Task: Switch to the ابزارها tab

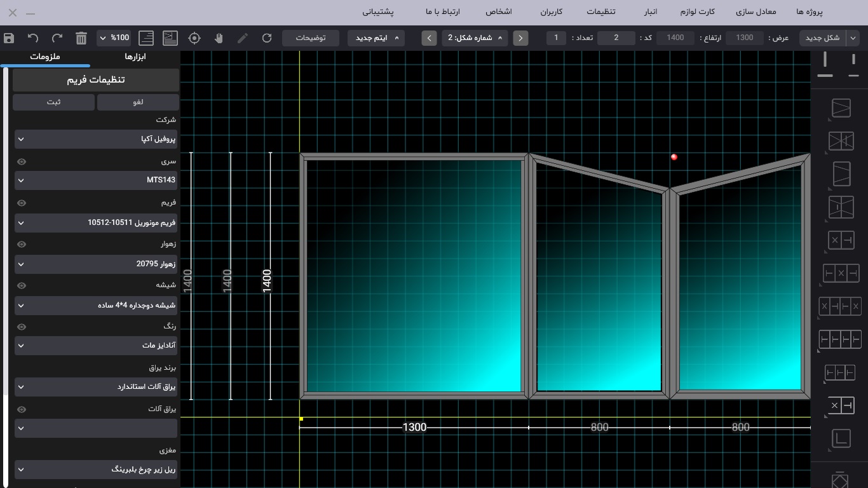Action: (x=135, y=57)
